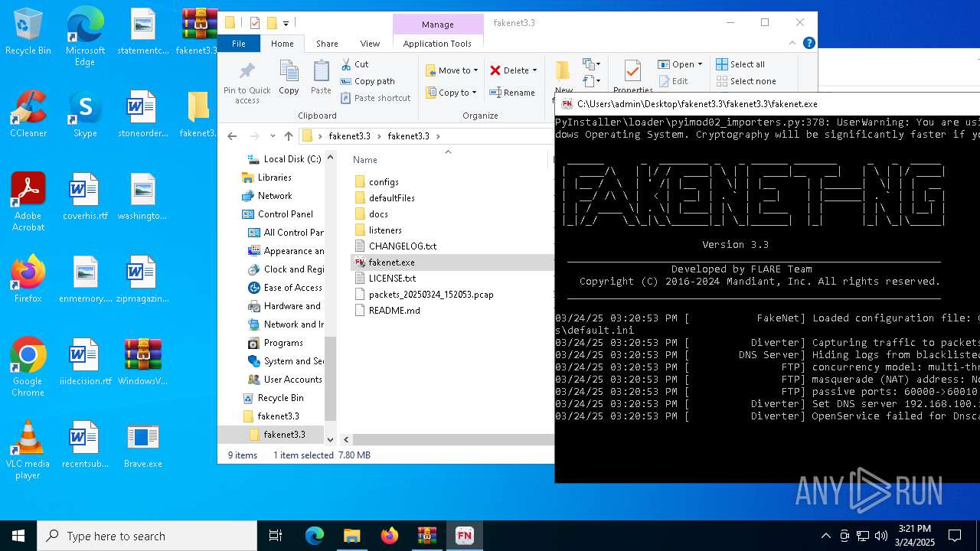Screen dimensions: 980x551
Task: Click Select all in ribbon
Action: click(x=740, y=64)
